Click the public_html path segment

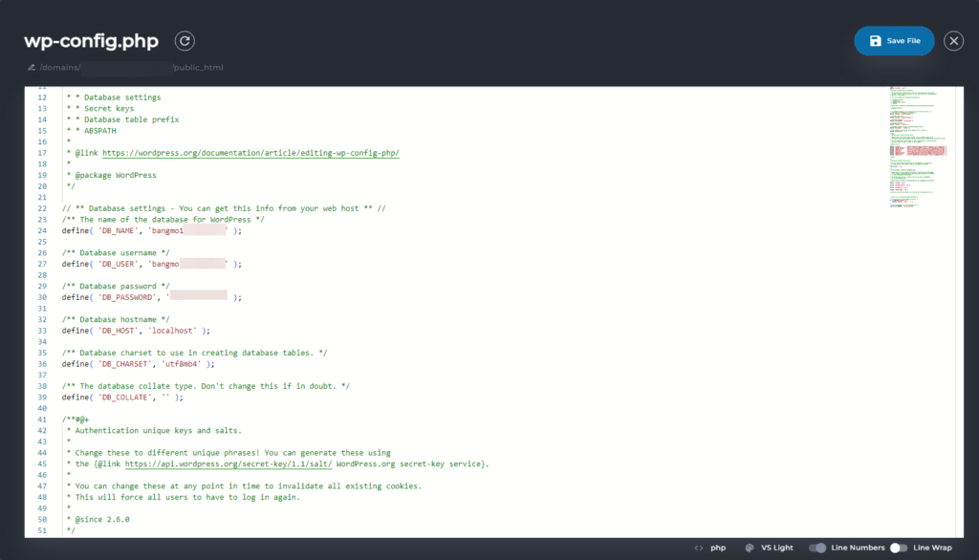[x=199, y=68]
